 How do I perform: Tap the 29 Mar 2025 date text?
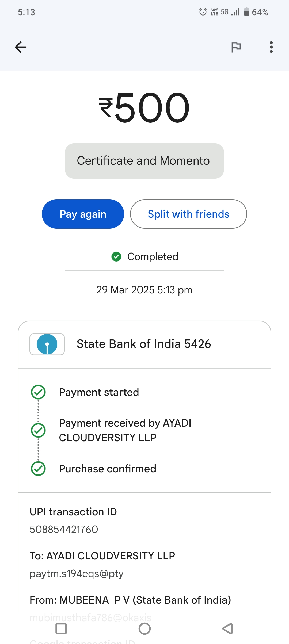pyautogui.click(x=144, y=290)
